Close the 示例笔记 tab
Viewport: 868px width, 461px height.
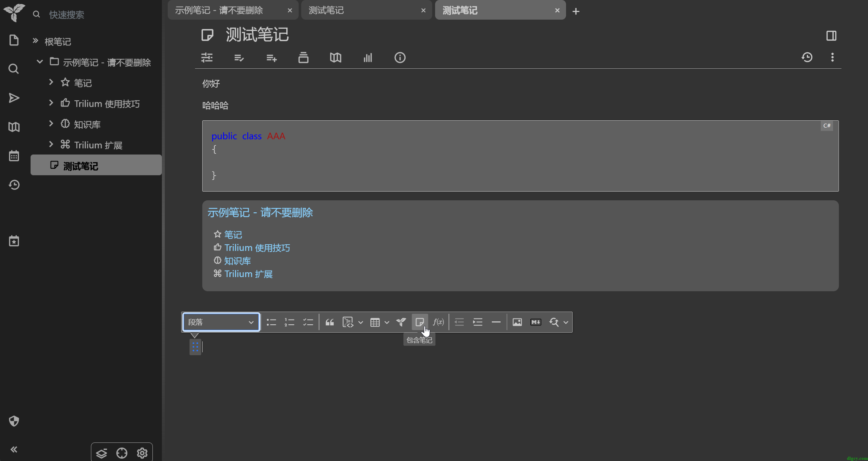290,11
